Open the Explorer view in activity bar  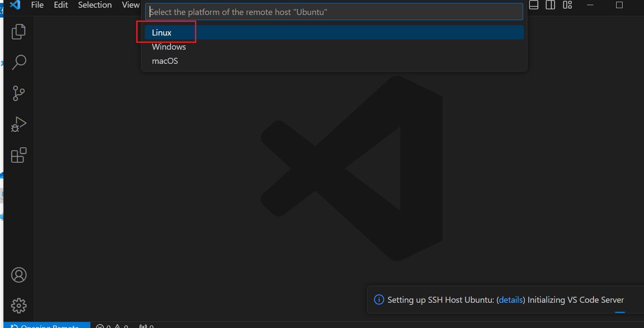coord(18,32)
